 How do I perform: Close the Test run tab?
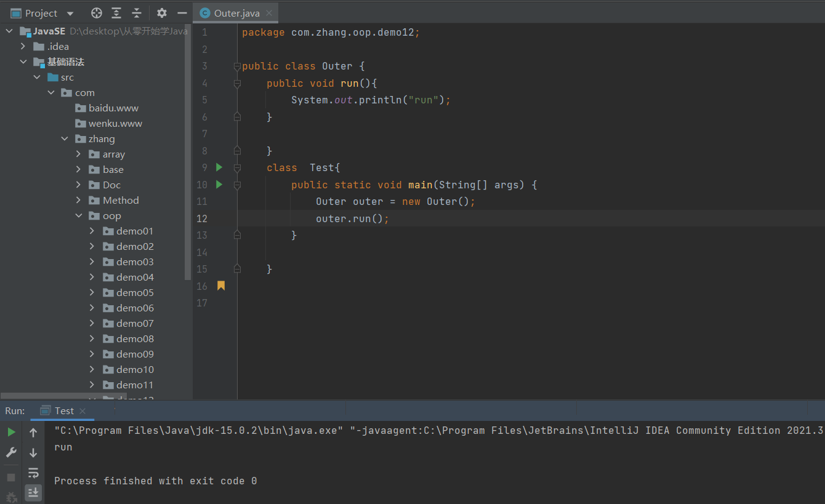[82, 411]
